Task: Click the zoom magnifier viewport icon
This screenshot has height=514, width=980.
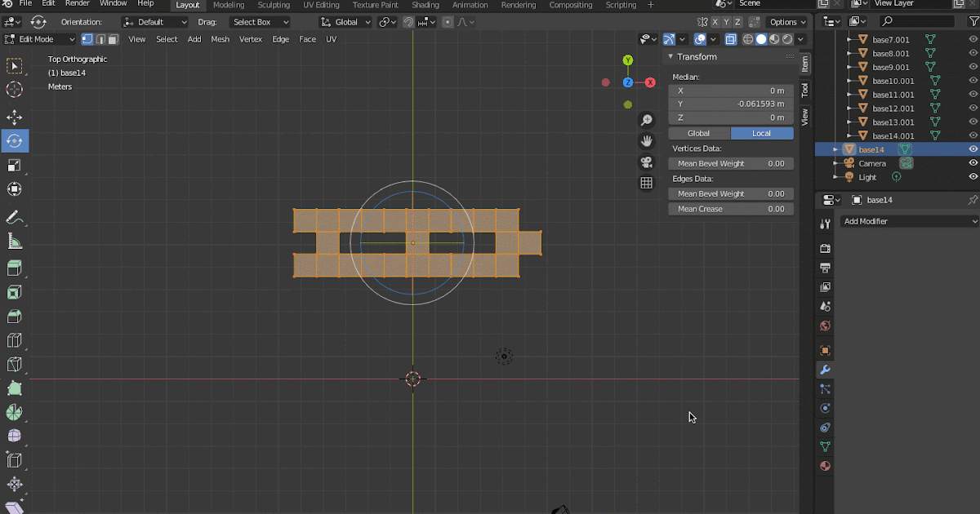Action: (x=646, y=121)
